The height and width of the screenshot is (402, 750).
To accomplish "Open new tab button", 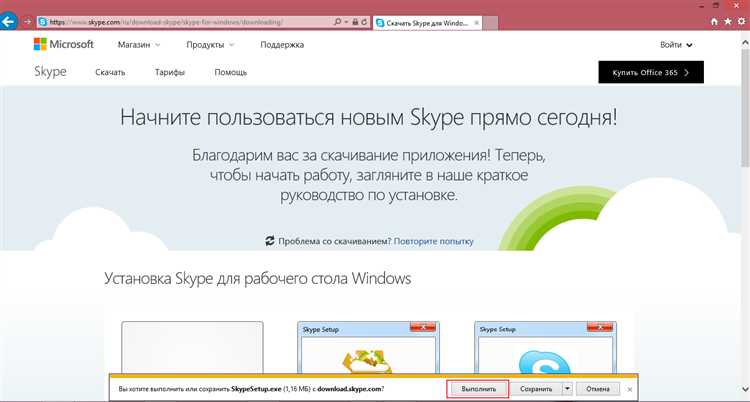I will coord(490,22).
